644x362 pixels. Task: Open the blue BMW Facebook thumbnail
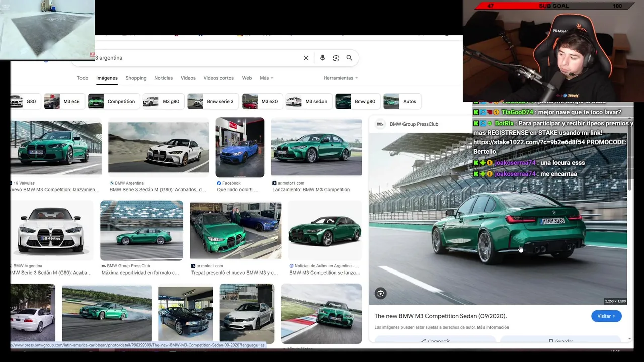(x=240, y=147)
